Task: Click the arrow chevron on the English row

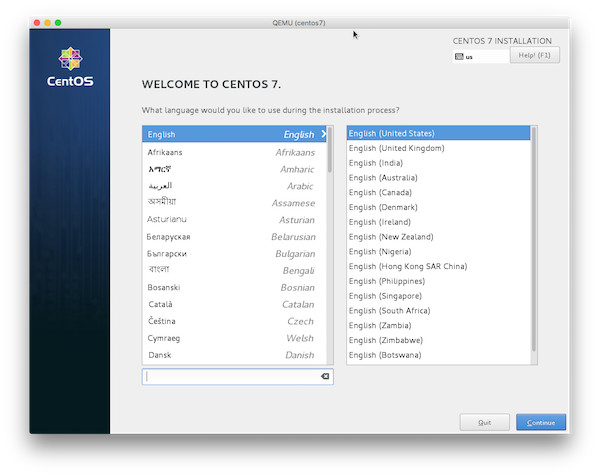Action: (324, 134)
